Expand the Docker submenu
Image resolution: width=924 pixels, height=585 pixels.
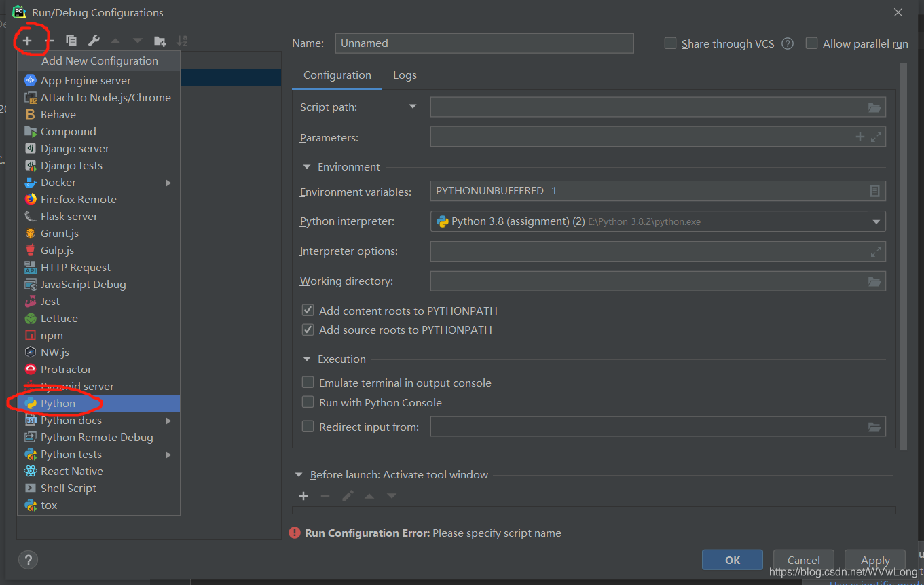(x=168, y=183)
